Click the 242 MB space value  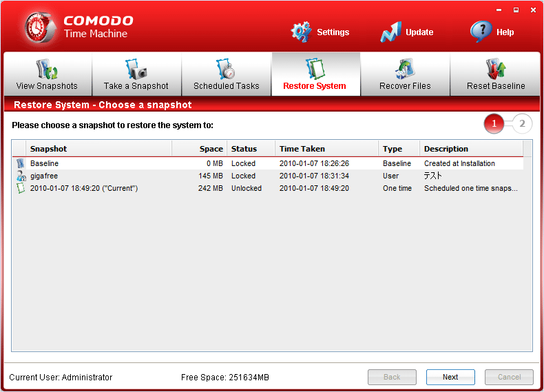pos(211,188)
